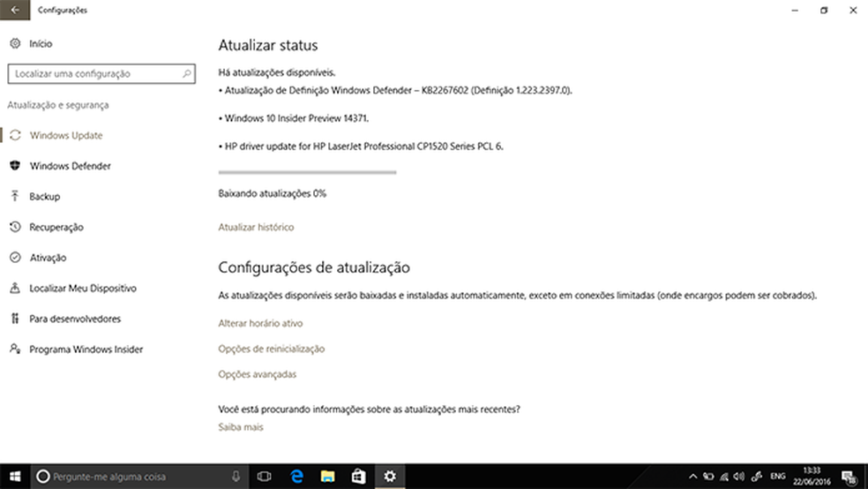Open the Atualizar histórico link
The height and width of the screenshot is (489, 868).
click(256, 227)
